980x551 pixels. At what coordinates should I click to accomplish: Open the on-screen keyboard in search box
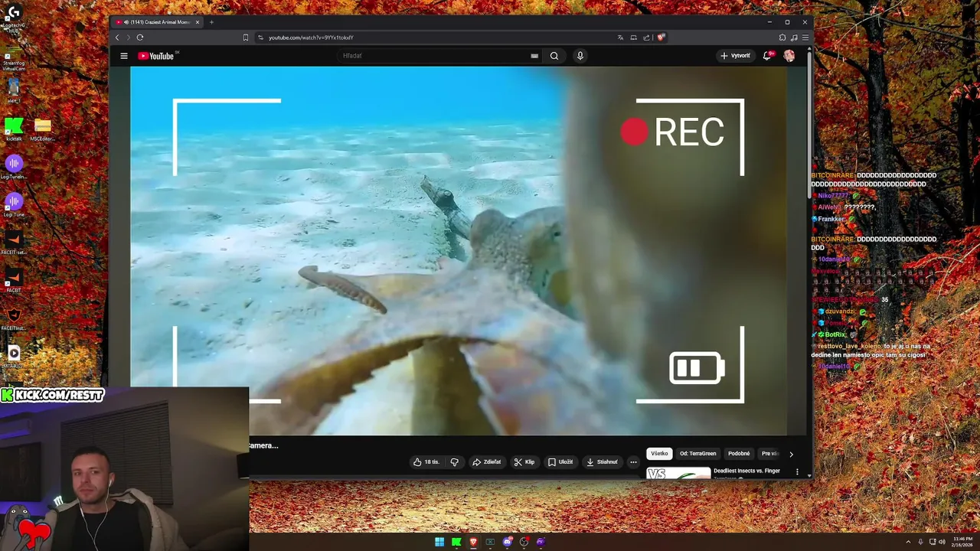[534, 56]
